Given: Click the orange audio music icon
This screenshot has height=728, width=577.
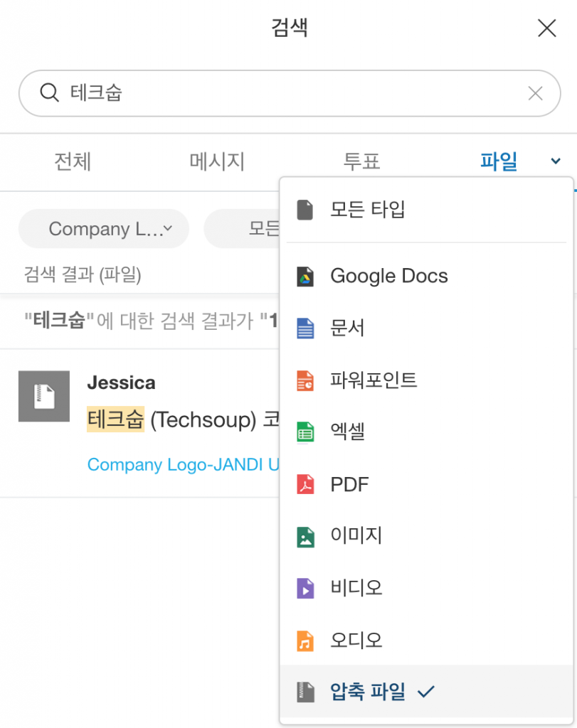Looking at the screenshot, I should pos(305,641).
